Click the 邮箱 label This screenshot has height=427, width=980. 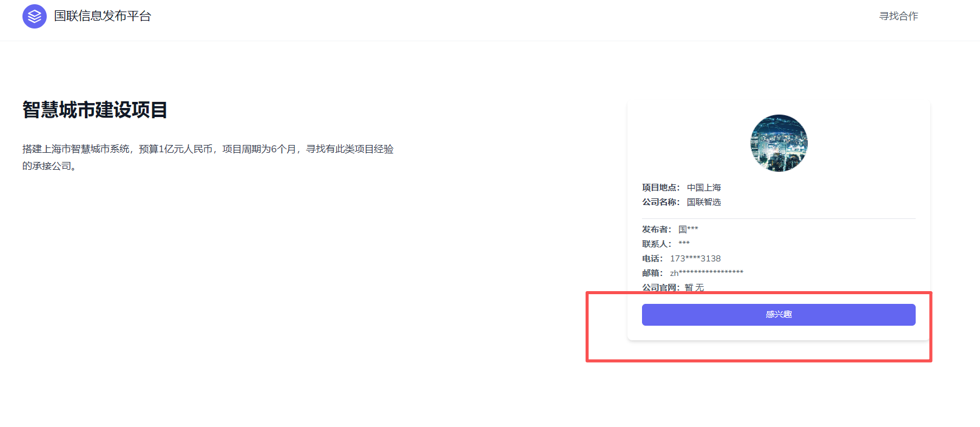652,274
